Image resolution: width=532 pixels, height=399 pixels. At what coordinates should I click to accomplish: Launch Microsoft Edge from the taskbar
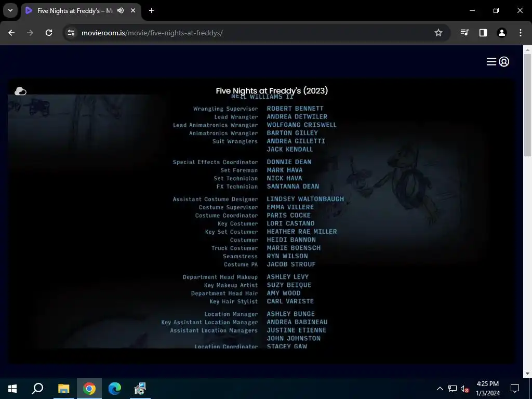coord(115,389)
